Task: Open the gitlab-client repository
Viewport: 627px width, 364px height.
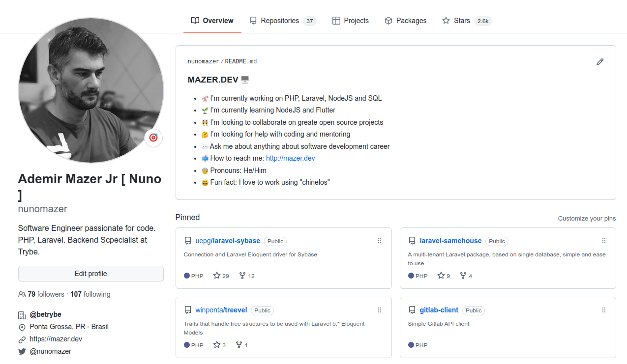Action: (439, 310)
